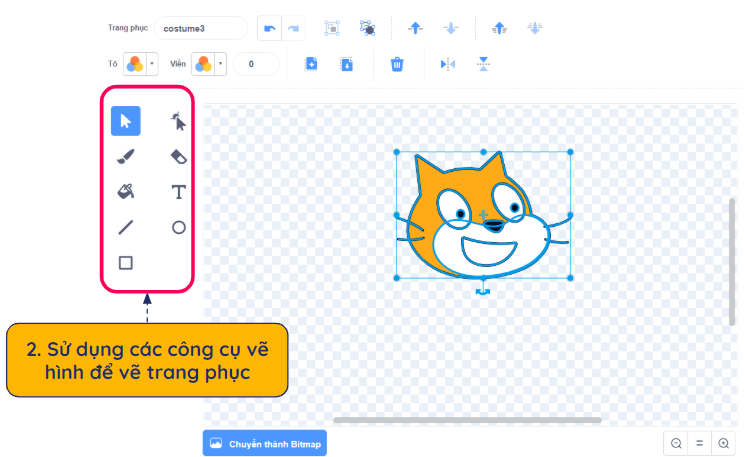Edit the costume3 name field
This screenshot has height=457, width=744.
pos(201,28)
